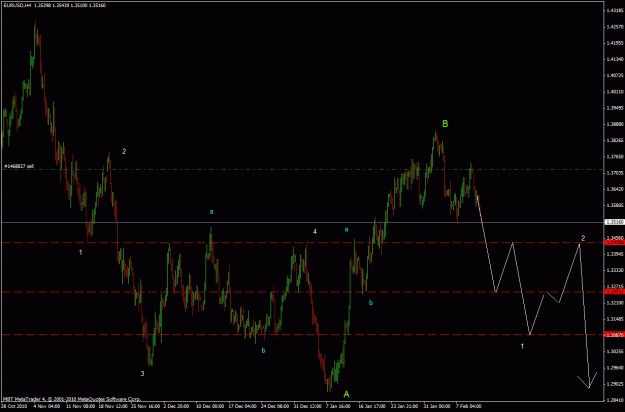Click the 1.40725 price axis label
Viewport: 625px width, 412px height.
(x=615, y=75)
